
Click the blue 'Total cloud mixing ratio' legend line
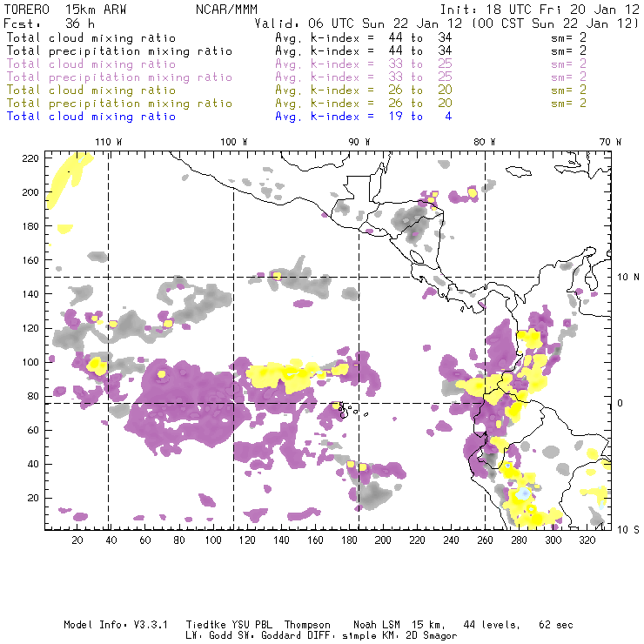click(91, 117)
